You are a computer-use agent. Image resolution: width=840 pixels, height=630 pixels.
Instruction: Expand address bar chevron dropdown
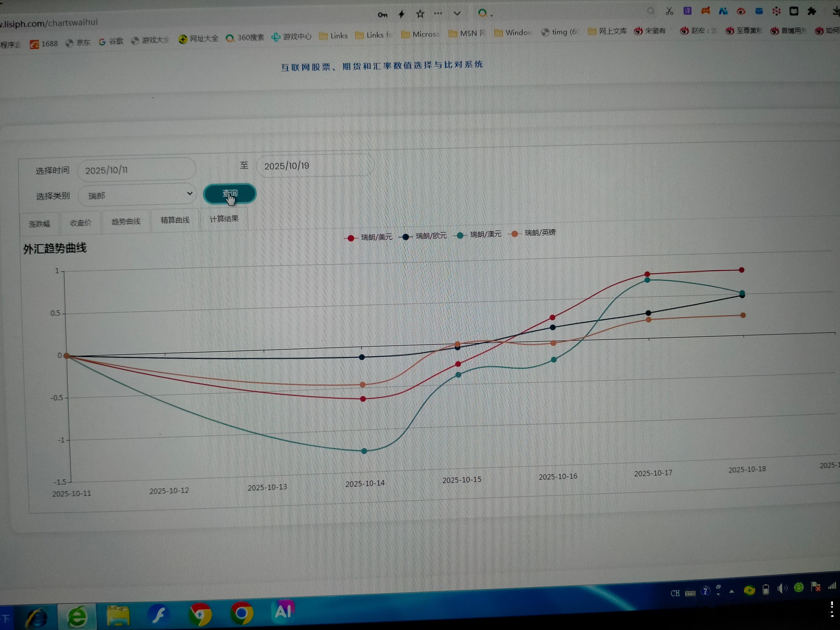click(457, 14)
